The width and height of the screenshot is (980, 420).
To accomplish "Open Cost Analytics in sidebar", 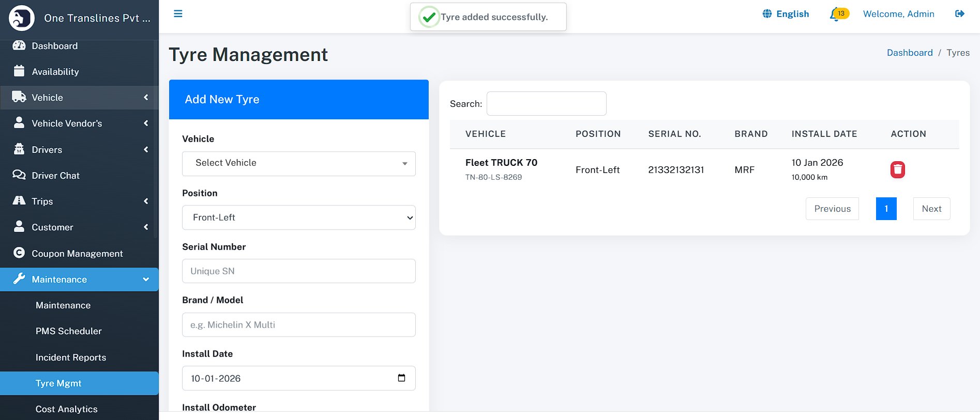I will coord(66,409).
